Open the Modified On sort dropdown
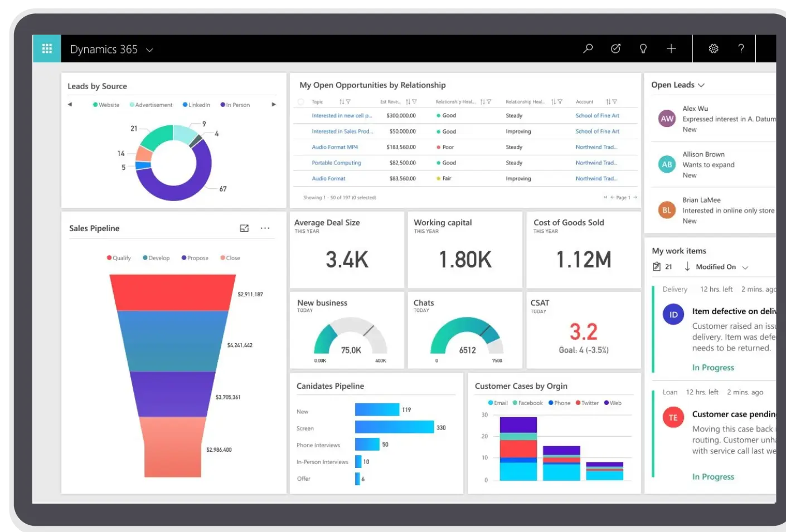 [745, 267]
